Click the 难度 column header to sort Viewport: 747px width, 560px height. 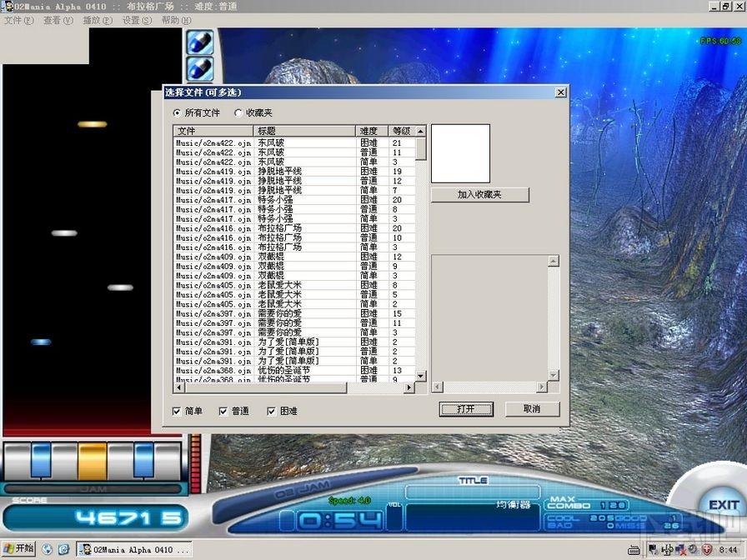(x=372, y=131)
